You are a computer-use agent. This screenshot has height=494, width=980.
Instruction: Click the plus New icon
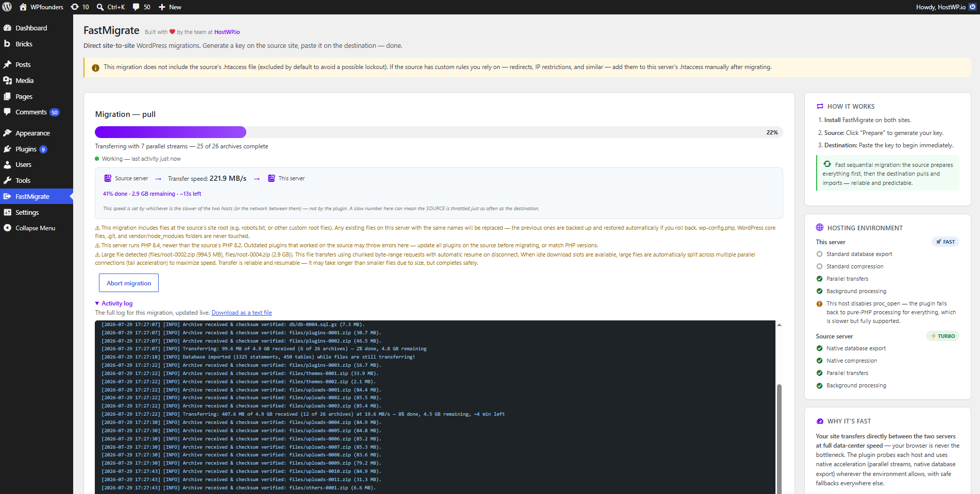click(x=162, y=7)
